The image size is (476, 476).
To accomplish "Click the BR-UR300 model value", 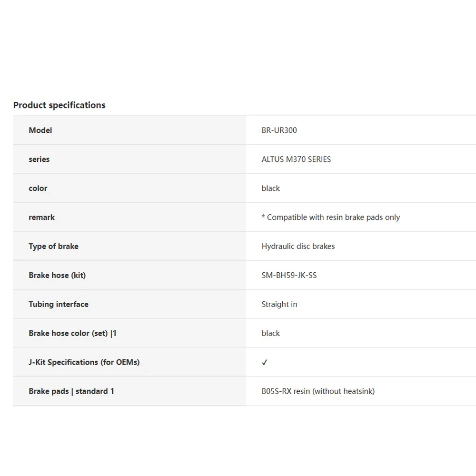I will (x=279, y=130).
